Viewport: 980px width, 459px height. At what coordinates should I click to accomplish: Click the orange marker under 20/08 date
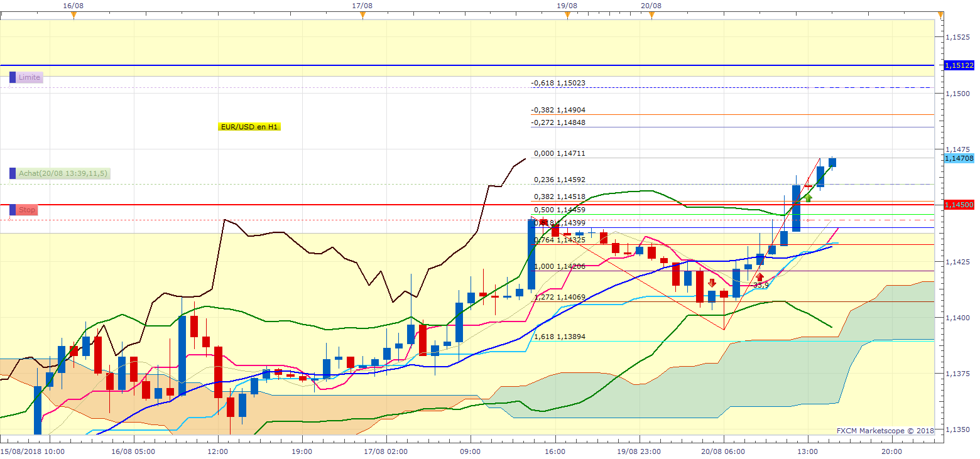click(x=651, y=16)
